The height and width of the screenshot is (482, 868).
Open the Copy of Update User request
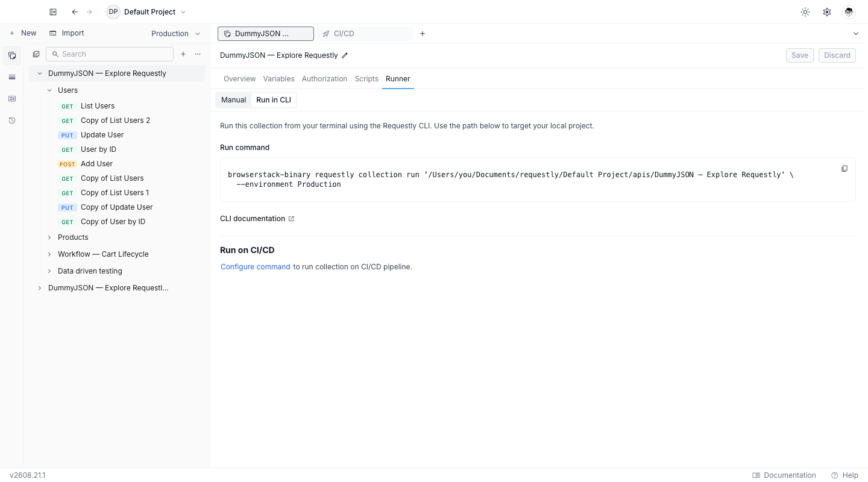pos(117,207)
